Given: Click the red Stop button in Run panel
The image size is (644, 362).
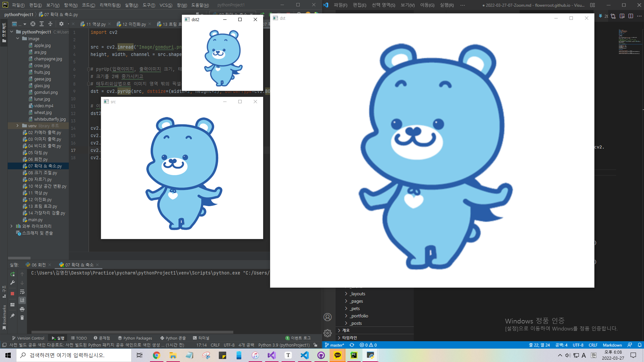Looking at the screenshot, I should click(12, 294).
